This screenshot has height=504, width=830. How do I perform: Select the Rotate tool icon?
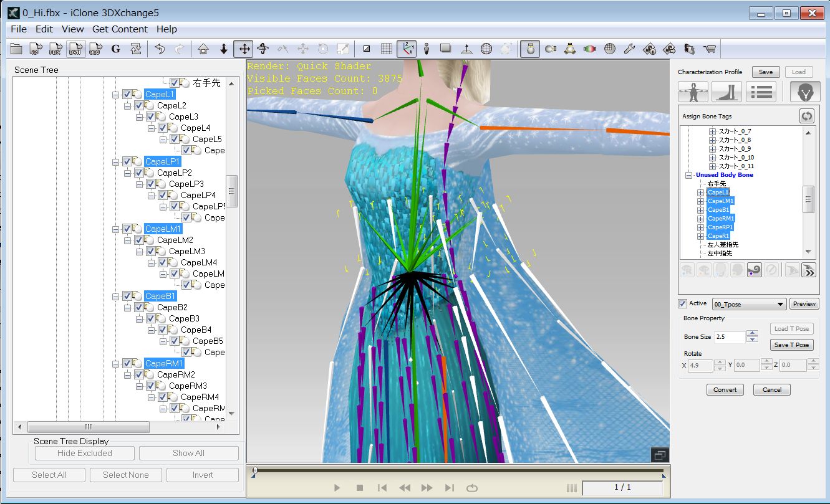(263, 49)
